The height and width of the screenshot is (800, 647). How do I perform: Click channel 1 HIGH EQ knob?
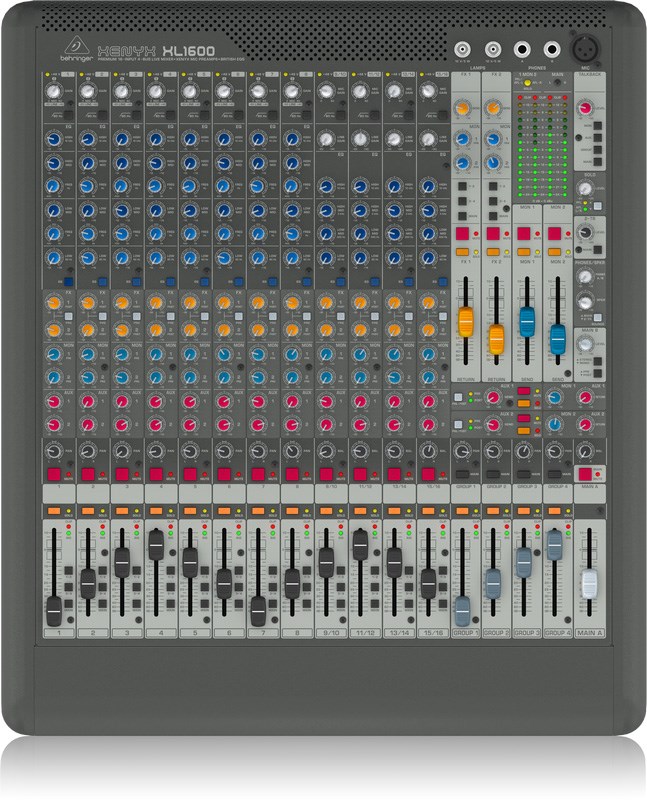pos(53,139)
